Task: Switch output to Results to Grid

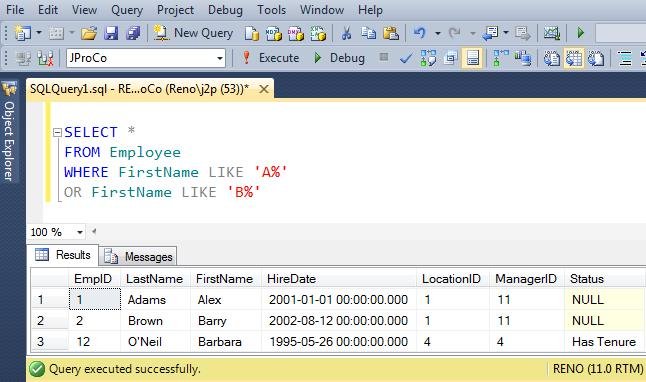Action: (573, 59)
